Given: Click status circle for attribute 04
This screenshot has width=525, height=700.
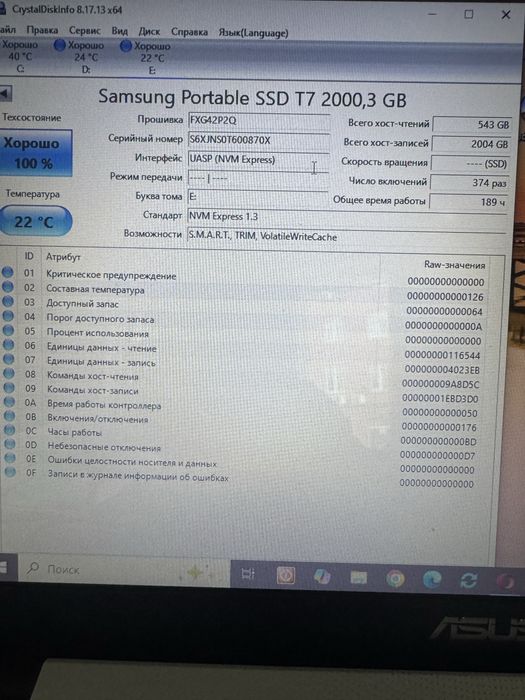Looking at the screenshot, I should coord(8,316).
